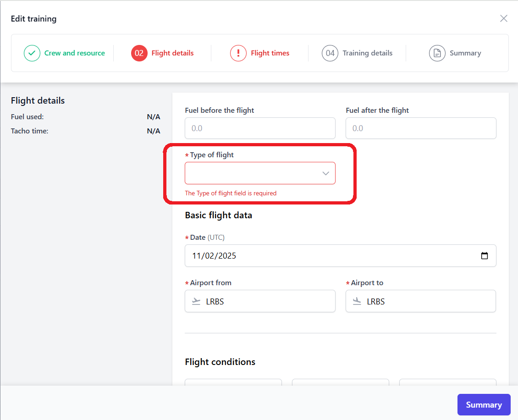This screenshot has width=518, height=420.
Task: Click the Fuel before the flight label
Action: click(220, 111)
